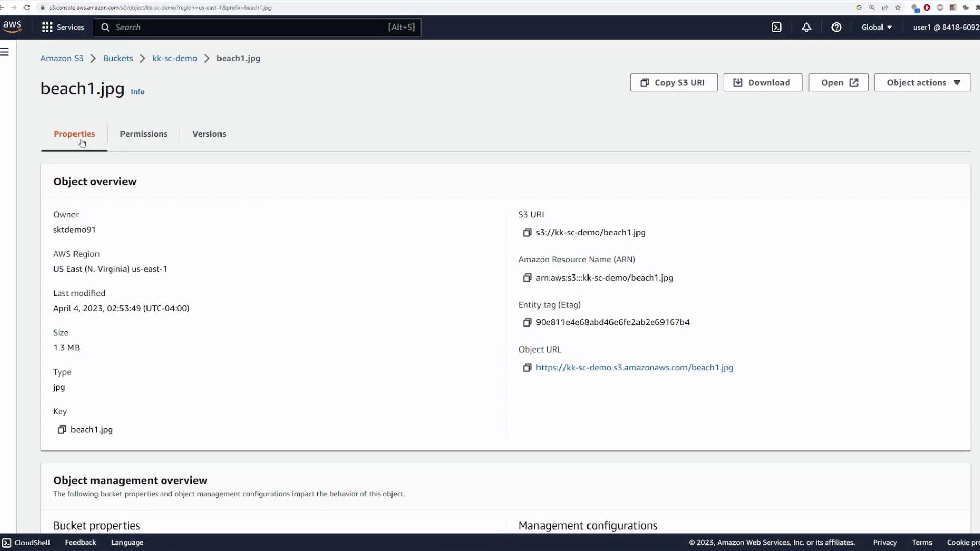Go to kk-sc-demo bucket breadcrumb
The image size is (980, 551).
click(x=175, y=58)
